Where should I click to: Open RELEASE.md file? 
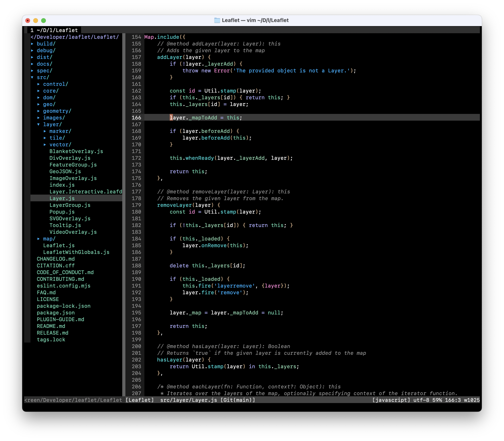[52, 333]
